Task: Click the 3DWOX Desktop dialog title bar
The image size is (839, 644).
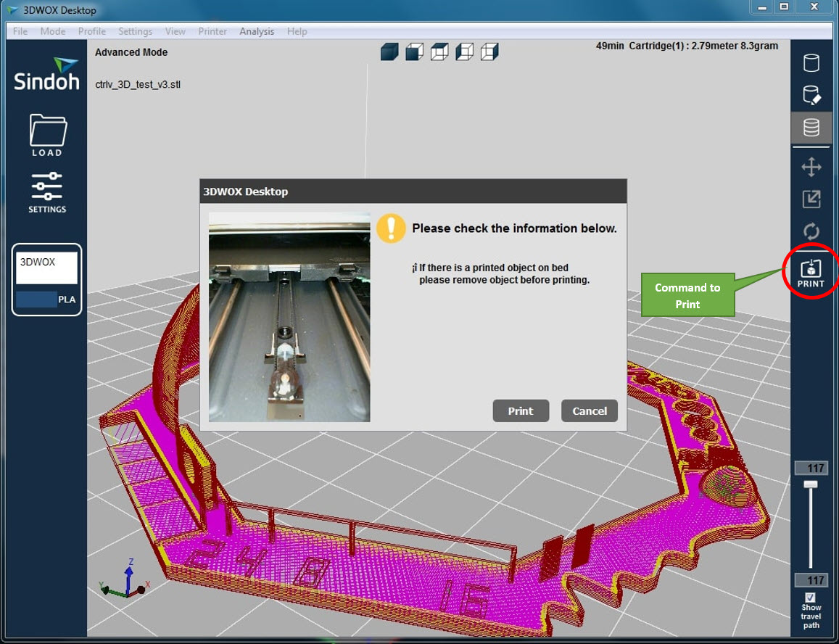Action: 413,191
